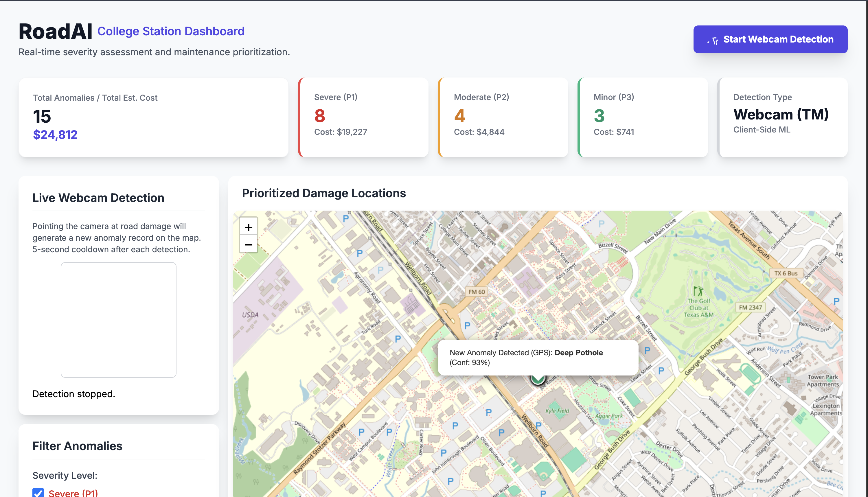Image resolution: width=868 pixels, height=497 pixels.
Task: Click the empty webcam preview box
Action: click(118, 320)
